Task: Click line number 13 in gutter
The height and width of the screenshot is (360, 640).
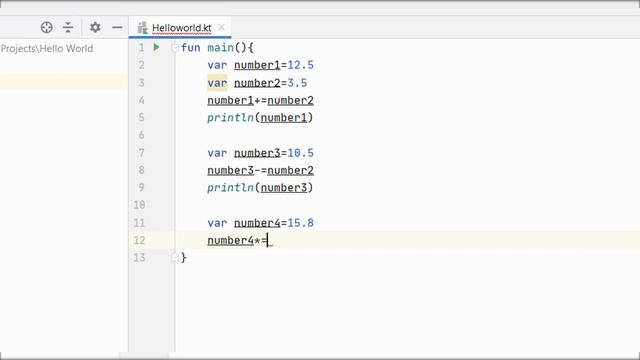Action: point(139,258)
